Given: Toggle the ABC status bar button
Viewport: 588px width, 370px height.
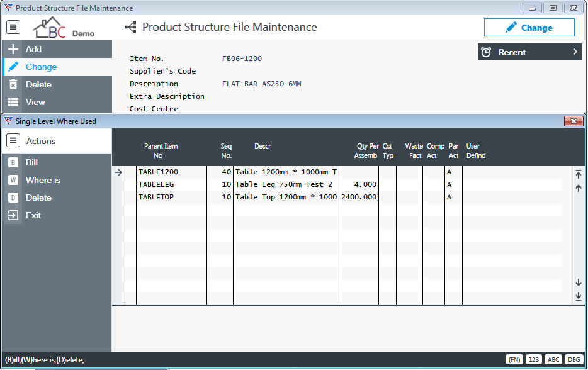Looking at the screenshot, I should click(x=553, y=359).
